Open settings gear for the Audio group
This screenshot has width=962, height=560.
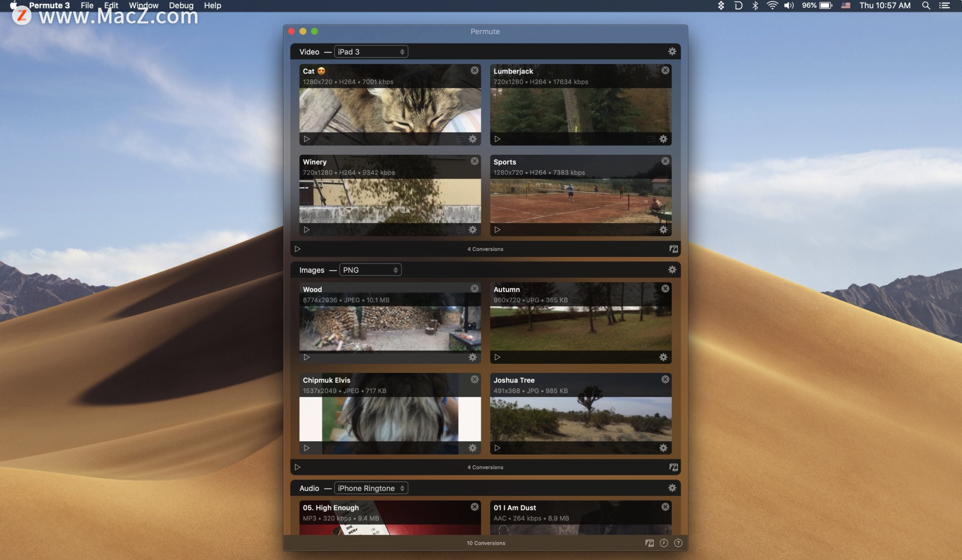point(672,488)
